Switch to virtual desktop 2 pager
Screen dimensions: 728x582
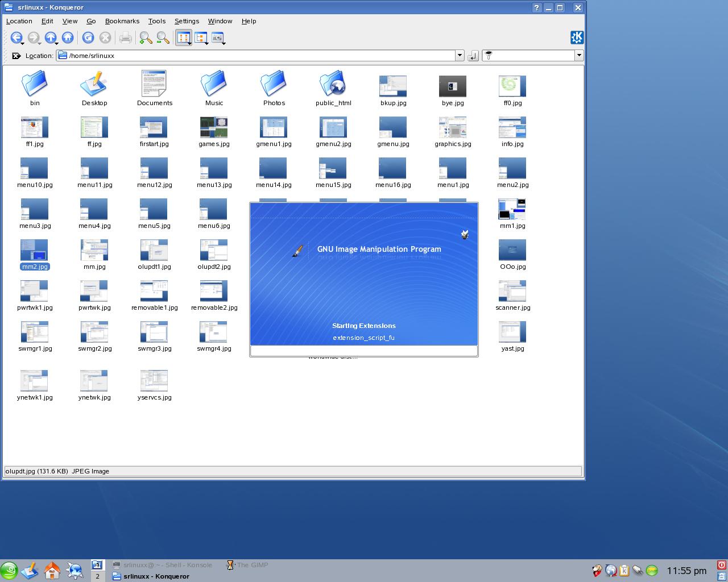[97, 576]
